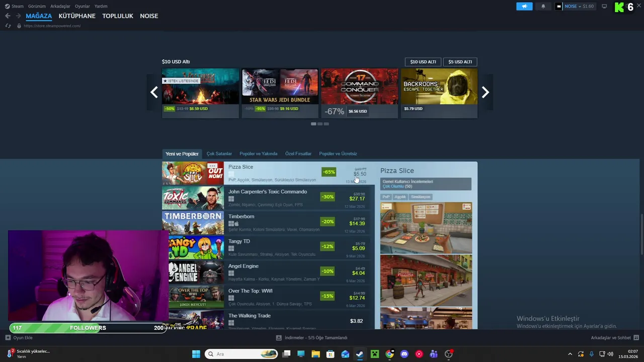644x362 pixels.
Task: Open the Command & Conquer collection card
Action: coord(359,93)
